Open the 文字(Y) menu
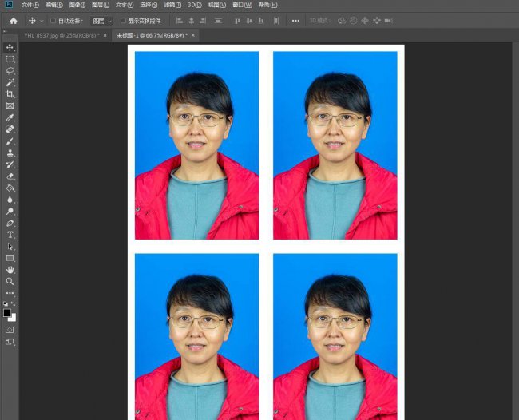The height and width of the screenshot is (420, 519). coord(125,5)
